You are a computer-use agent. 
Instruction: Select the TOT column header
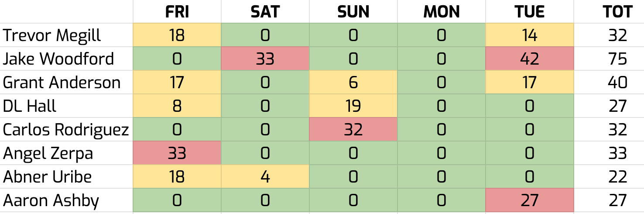point(617,12)
